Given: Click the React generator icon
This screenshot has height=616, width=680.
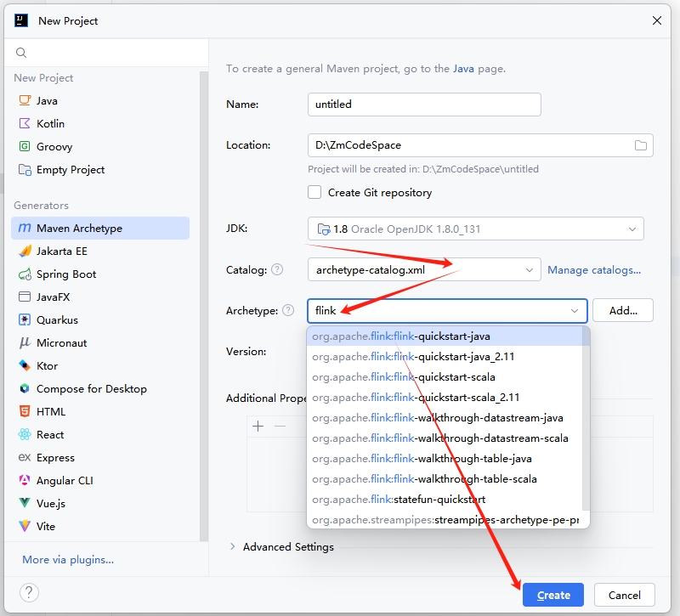Looking at the screenshot, I should pos(25,434).
